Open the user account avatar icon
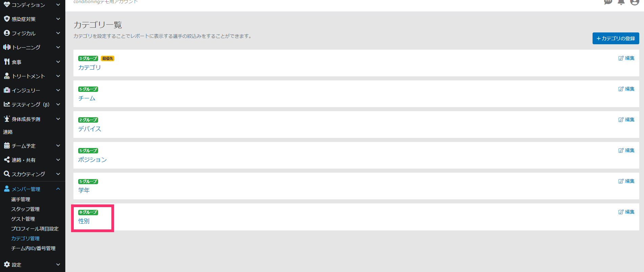This screenshot has width=644, height=272. point(635,2)
